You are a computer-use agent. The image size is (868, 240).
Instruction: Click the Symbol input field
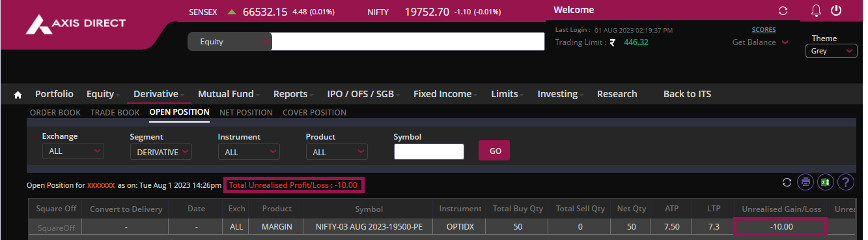click(x=429, y=151)
